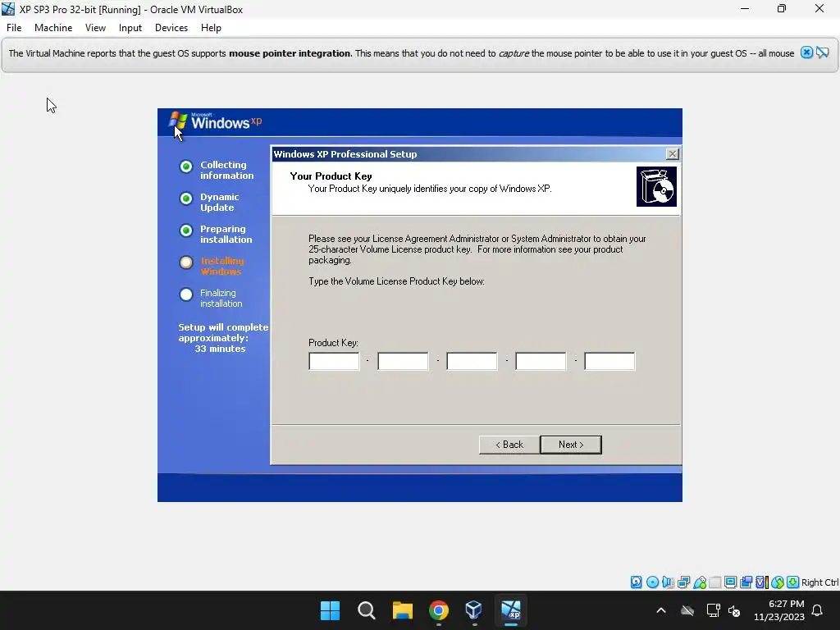The height and width of the screenshot is (630, 840).
Task: Click the fourth Product Key field
Action: [x=541, y=361]
